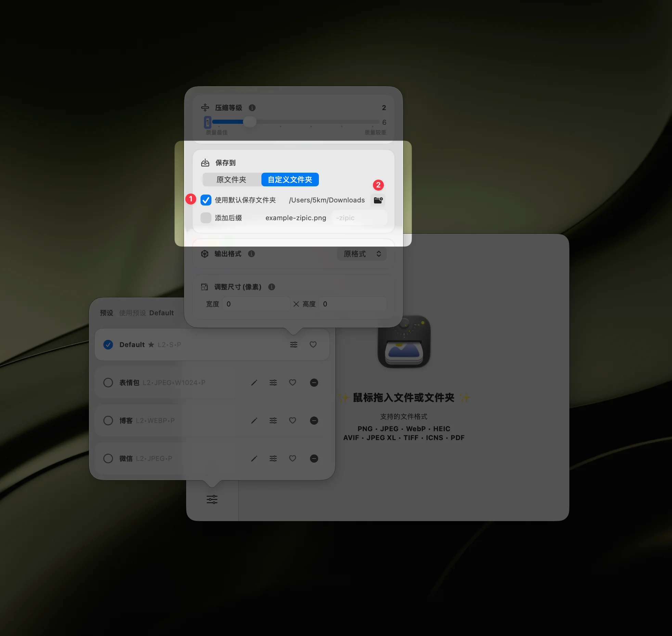672x636 pixels.
Task: Select the 表情包 preset radio button
Action: [108, 383]
